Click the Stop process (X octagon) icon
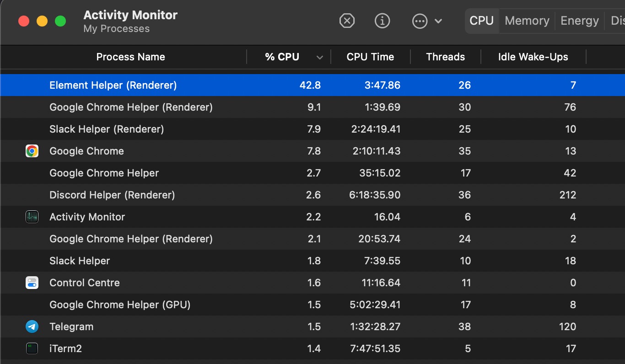The width and height of the screenshot is (625, 364). pos(347,21)
